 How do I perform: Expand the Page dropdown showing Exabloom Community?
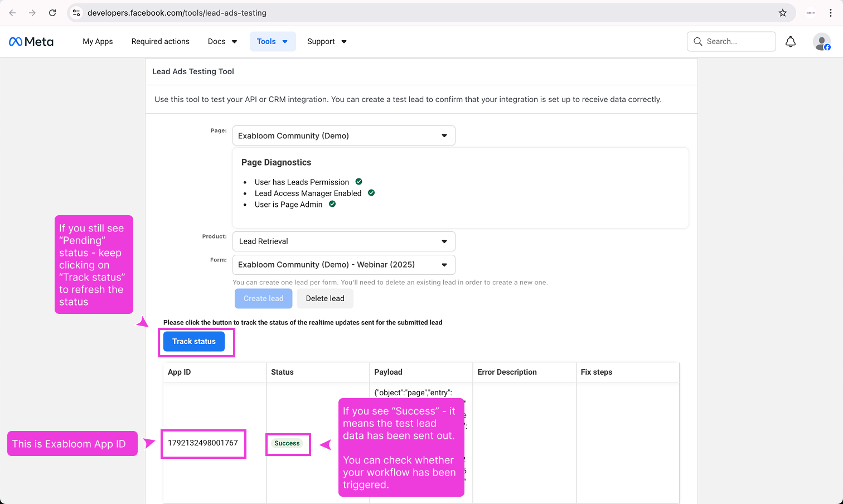(343, 135)
